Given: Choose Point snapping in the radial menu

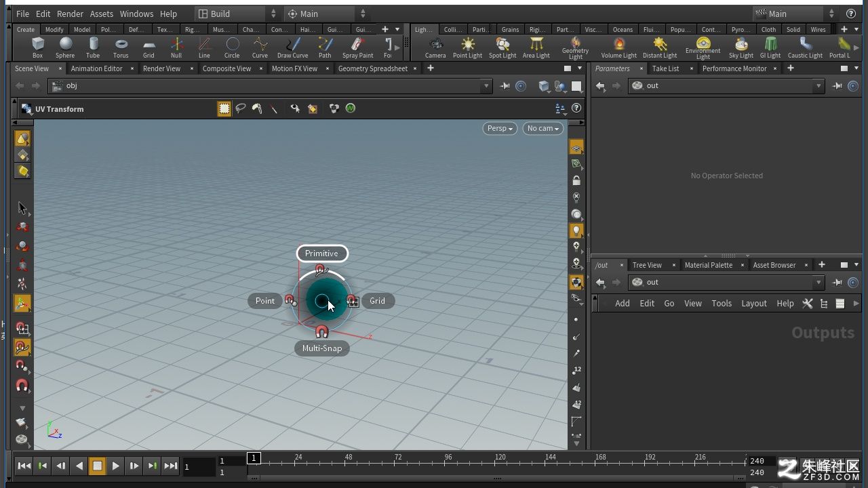Looking at the screenshot, I should point(265,301).
